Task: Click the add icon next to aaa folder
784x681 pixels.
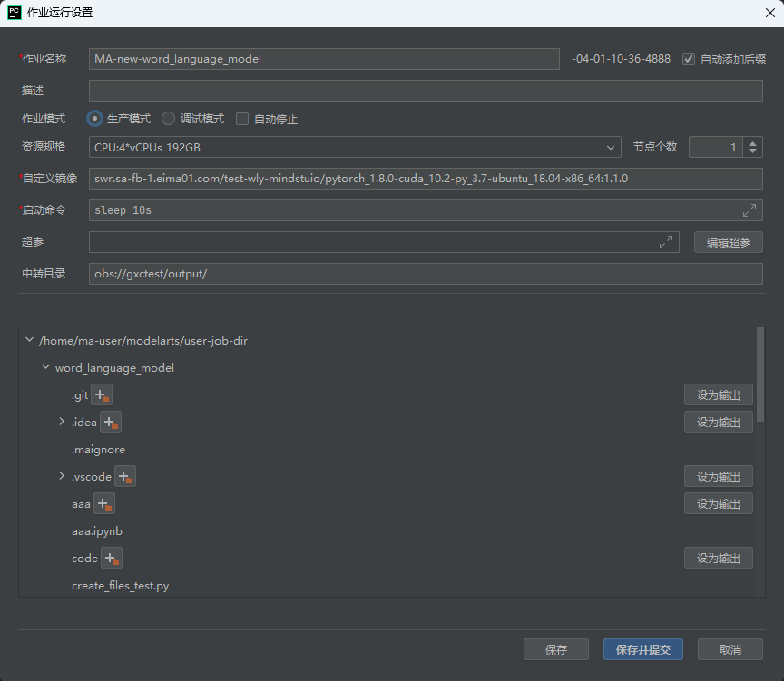Action: click(x=104, y=503)
